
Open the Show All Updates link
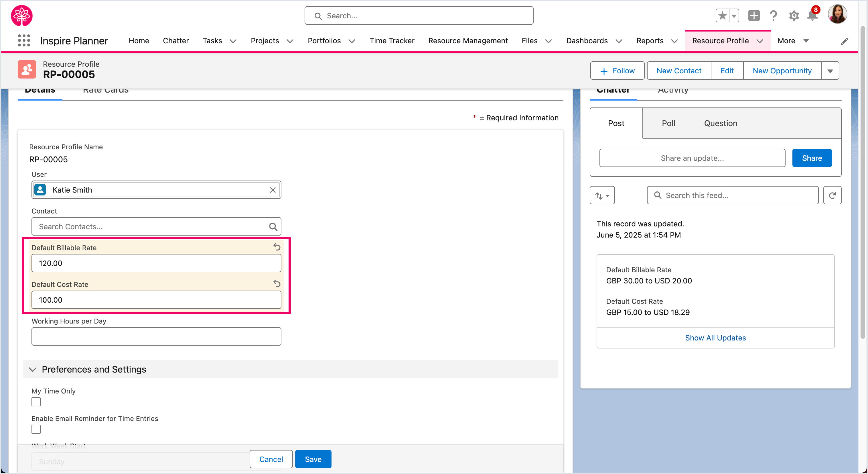tap(715, 338)
